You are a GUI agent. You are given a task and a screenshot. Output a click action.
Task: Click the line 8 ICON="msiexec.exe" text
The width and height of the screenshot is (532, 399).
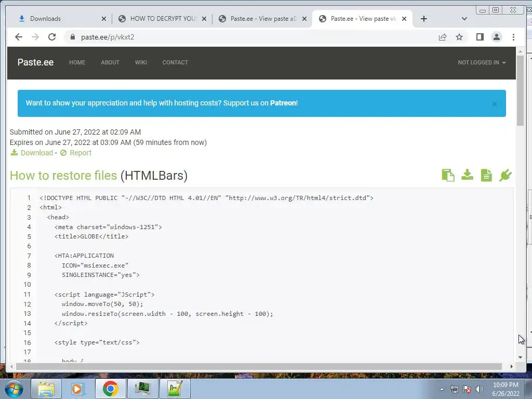(95, 265)
